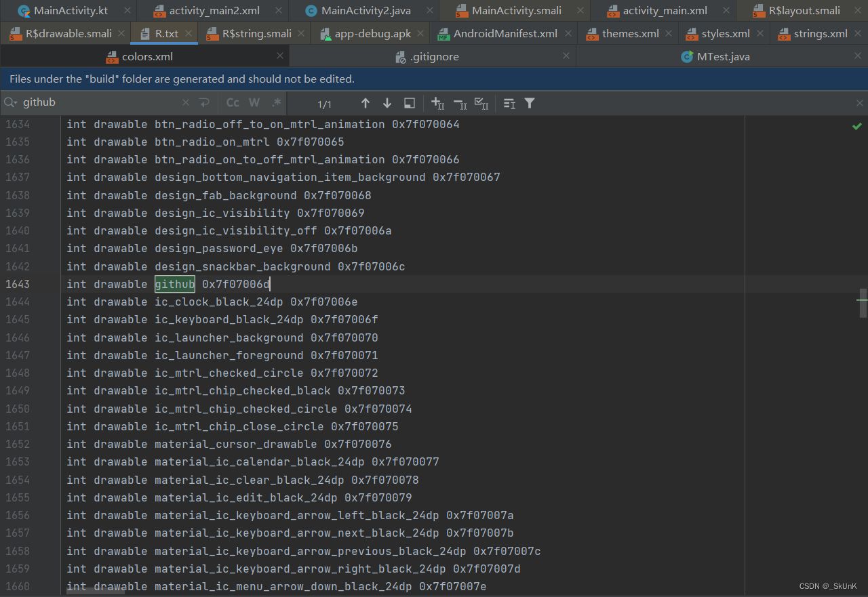Click the btn_radio_on_mtrl line

205,142
